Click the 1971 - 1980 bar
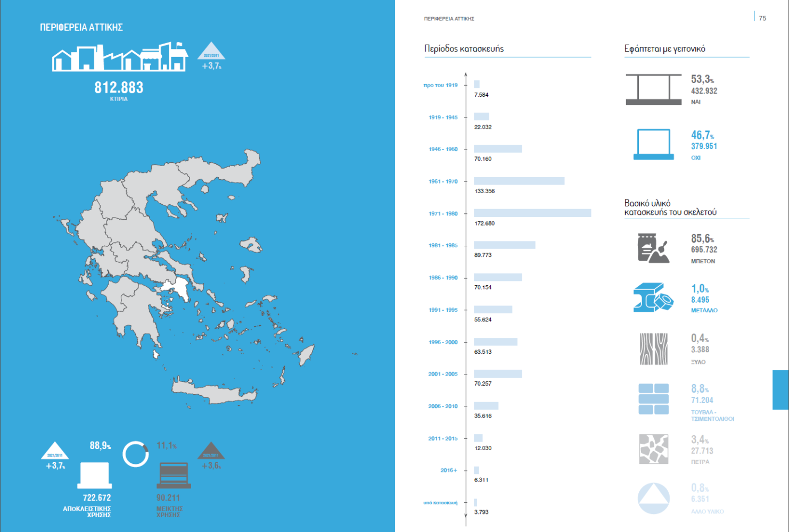Screen dimensions: 789x532 click(532, 213)
